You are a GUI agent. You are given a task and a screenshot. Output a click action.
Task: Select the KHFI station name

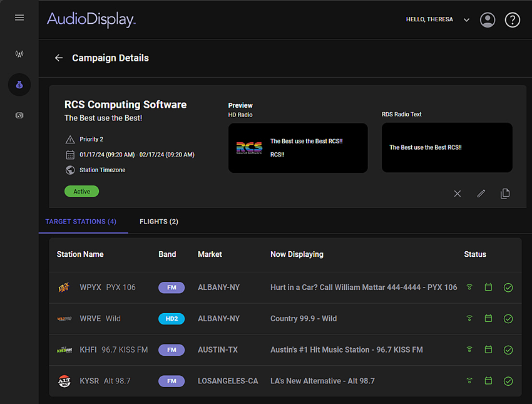click(88, 350)
